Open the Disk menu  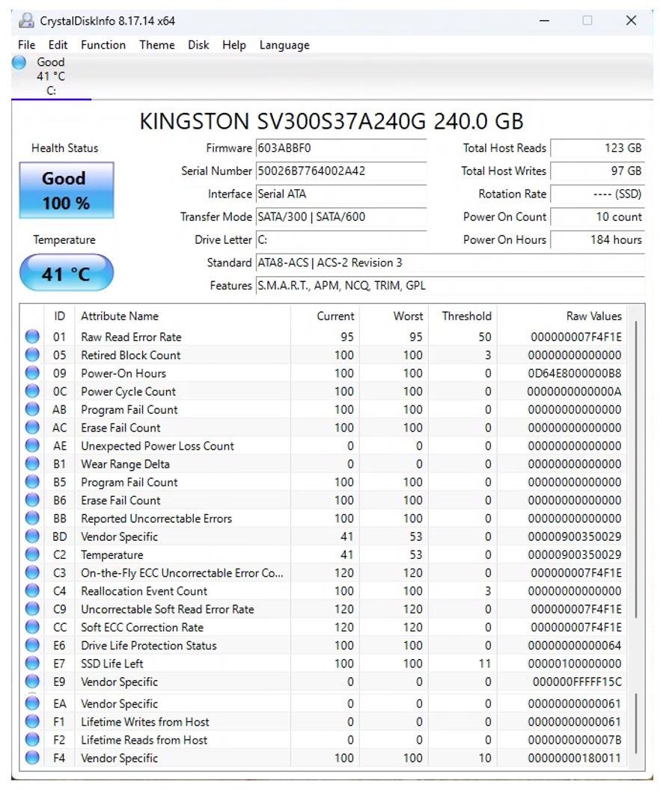pos(198,45)
